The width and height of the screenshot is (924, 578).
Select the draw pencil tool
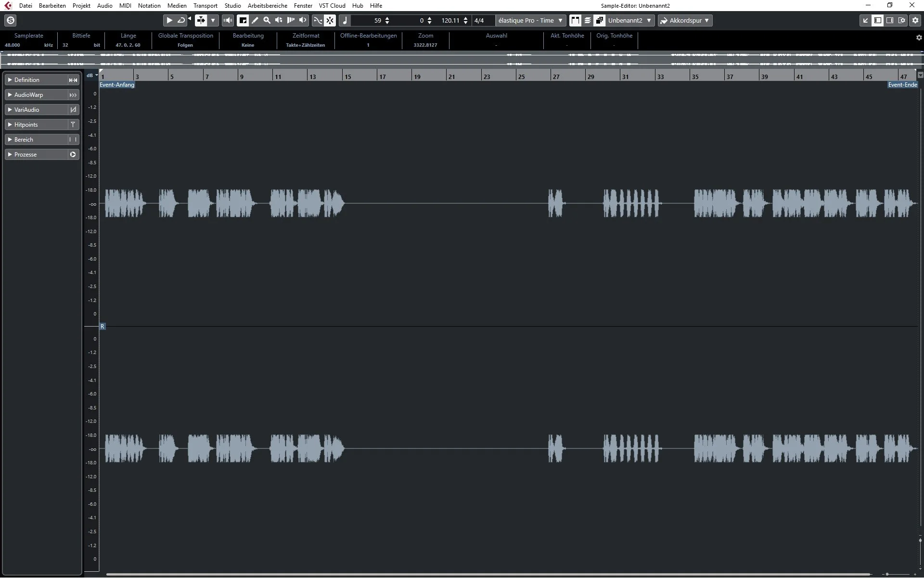tap(255, 20)
